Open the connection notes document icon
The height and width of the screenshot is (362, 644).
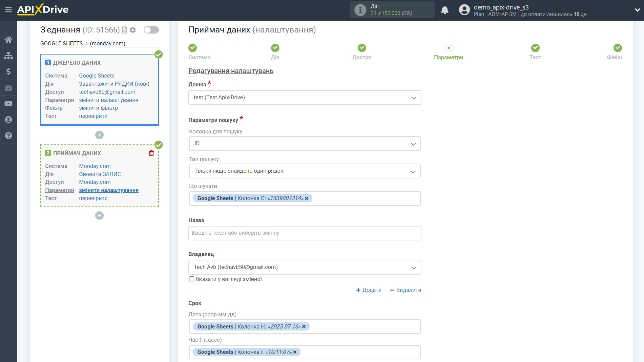[124, 30]
